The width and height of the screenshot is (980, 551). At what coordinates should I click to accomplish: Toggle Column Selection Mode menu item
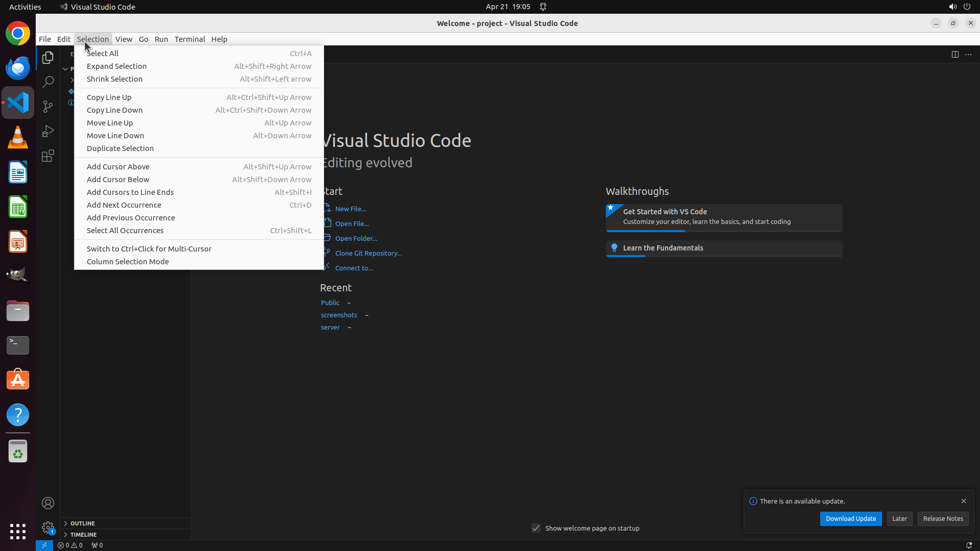click(128, 261)
